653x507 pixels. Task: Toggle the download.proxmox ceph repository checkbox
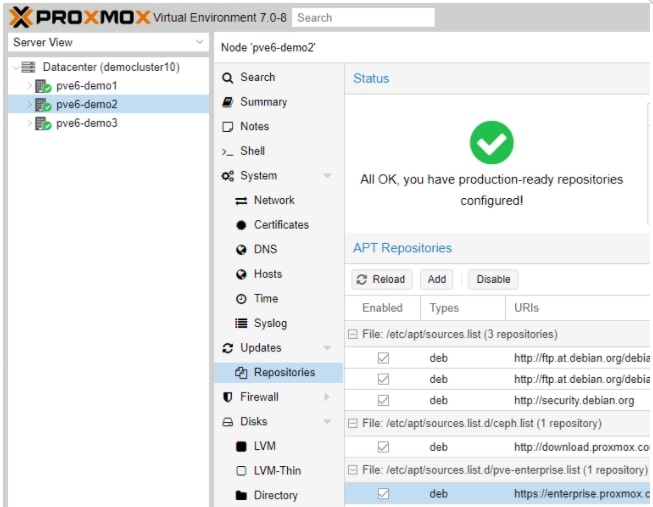tap(383, 447)
